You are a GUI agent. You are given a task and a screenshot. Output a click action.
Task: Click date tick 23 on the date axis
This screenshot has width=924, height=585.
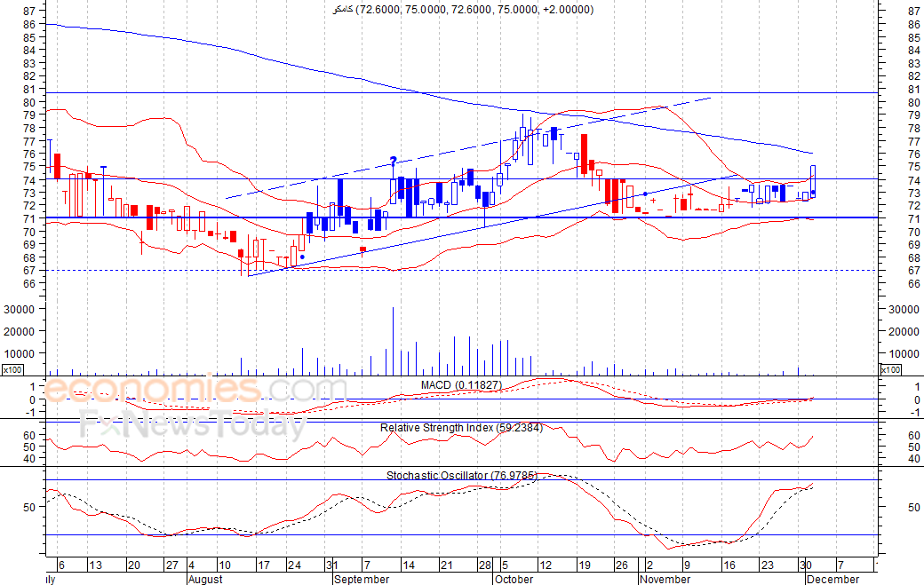(767, 565)
